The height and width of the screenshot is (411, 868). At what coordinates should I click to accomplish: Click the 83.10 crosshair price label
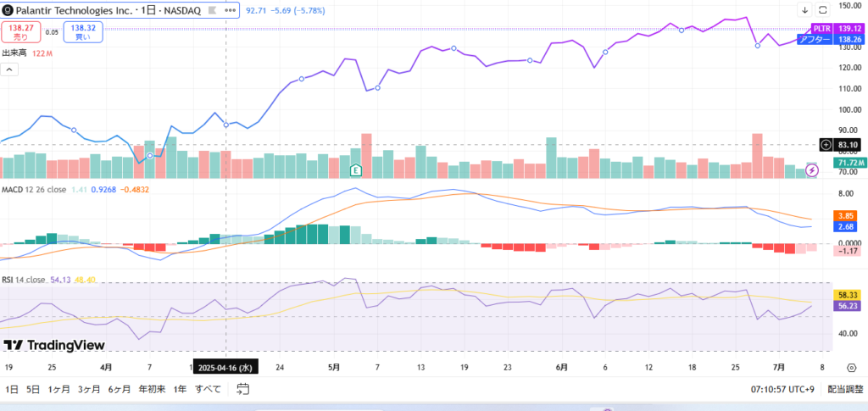(848, 144)
